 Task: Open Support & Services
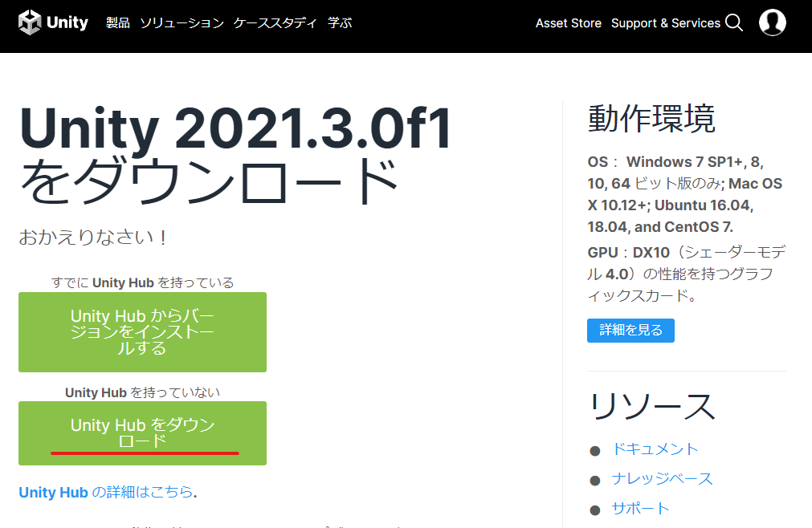pos(666,22)
